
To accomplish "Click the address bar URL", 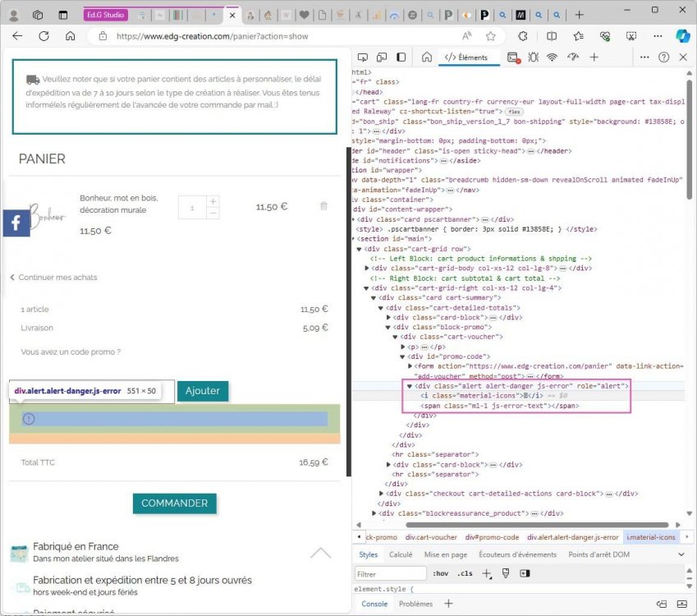I will 212,36.
